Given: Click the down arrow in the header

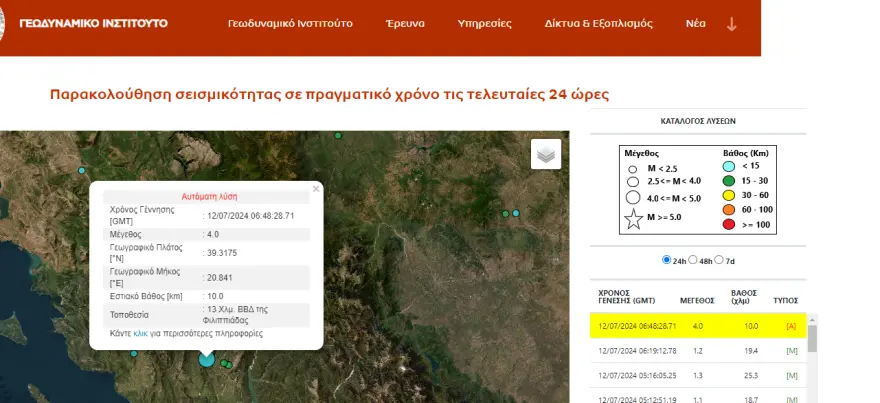Looking at the screenshot, I should [731, 24].
